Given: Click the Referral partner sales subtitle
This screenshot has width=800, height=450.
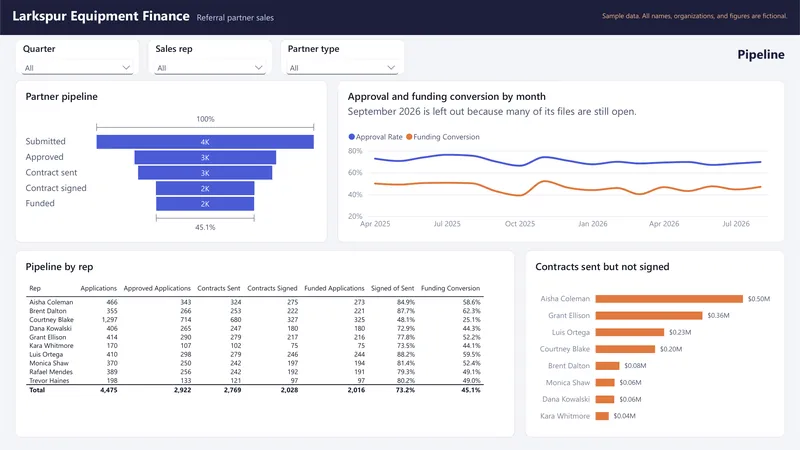Looking at the screenshot, I should [x=235, y=18].
